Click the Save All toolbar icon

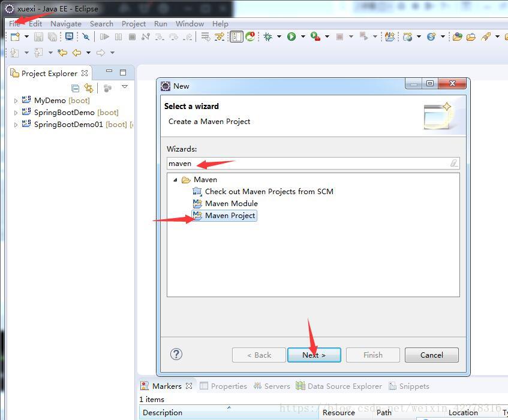[x=52, y=37]
